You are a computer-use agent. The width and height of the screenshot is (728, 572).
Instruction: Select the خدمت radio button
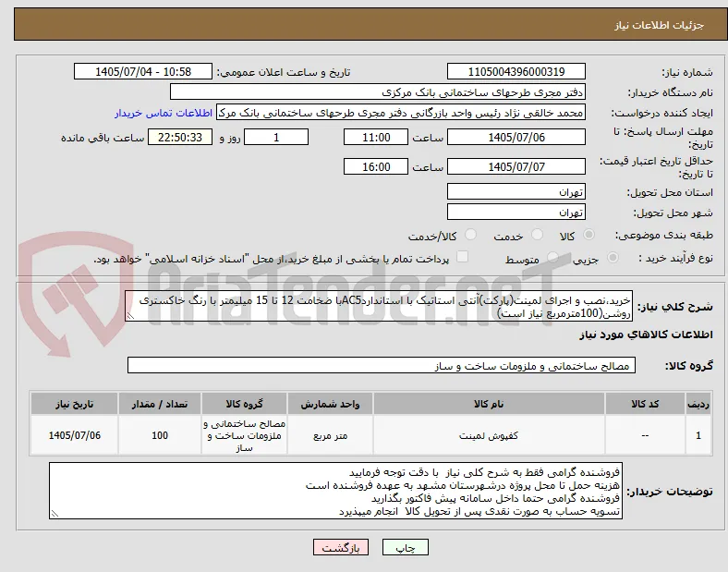tap(537, 235)
